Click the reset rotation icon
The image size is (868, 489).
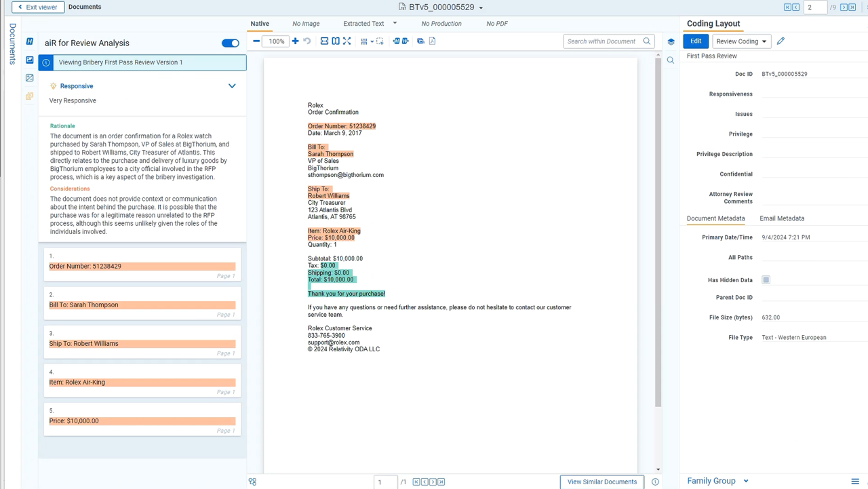pos(307,41)
